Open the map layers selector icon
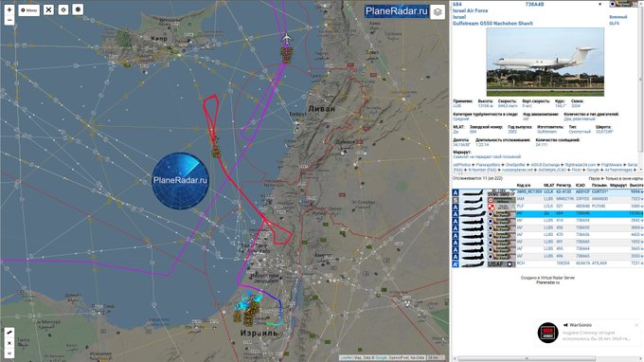Image resolution: width=644 pixels, height=362 pixels. 438,12
